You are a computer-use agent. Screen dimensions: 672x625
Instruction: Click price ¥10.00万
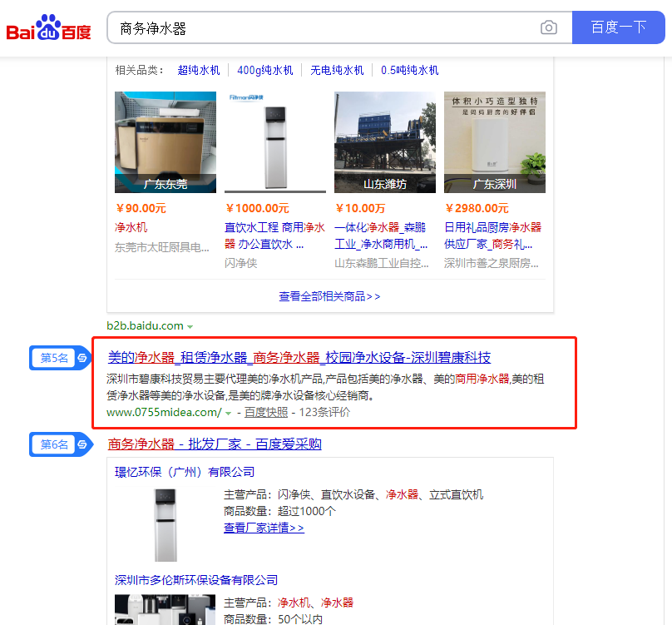(x=360, y=209)
